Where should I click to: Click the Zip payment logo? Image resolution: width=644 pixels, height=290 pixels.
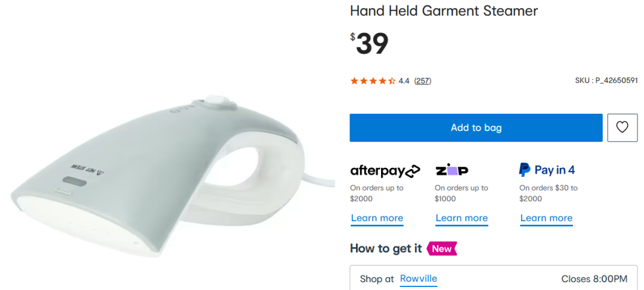click(452, 170)
